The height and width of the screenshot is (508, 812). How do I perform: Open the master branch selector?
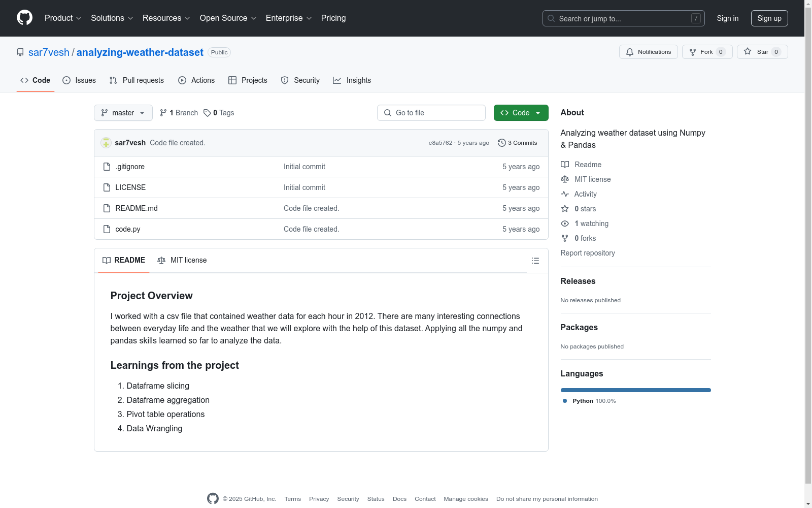coord(123,113)
